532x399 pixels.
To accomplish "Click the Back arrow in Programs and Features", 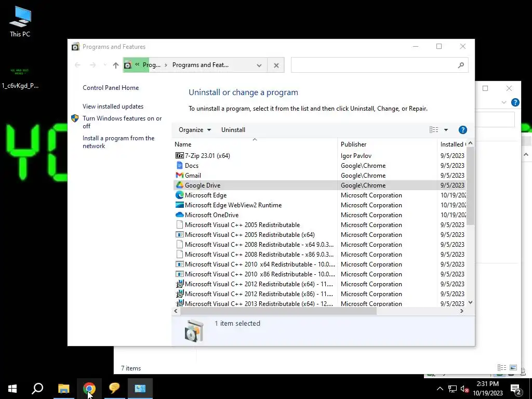I will tap(77, 65).
